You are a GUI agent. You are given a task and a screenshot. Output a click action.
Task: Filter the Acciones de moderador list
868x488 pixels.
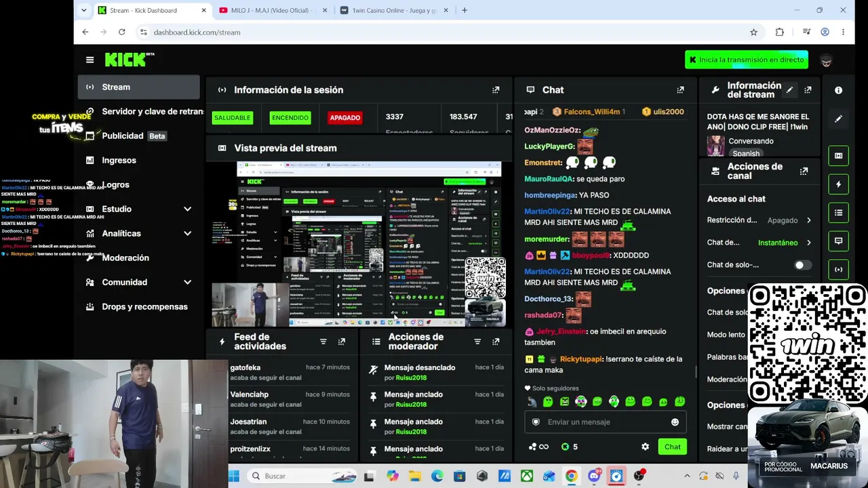[x=477, y=342]
